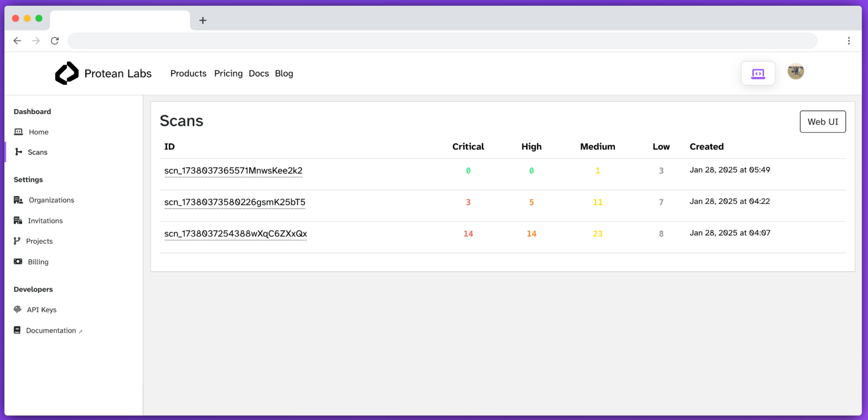Viewport: 868px width, 420px height.
Task: Click the High column header
Action: [531, 146]
